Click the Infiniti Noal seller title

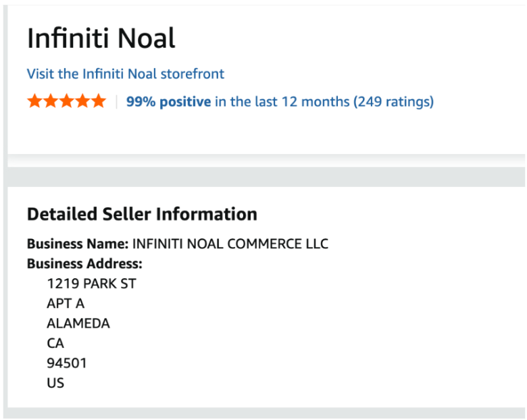(x=101, y=38)
